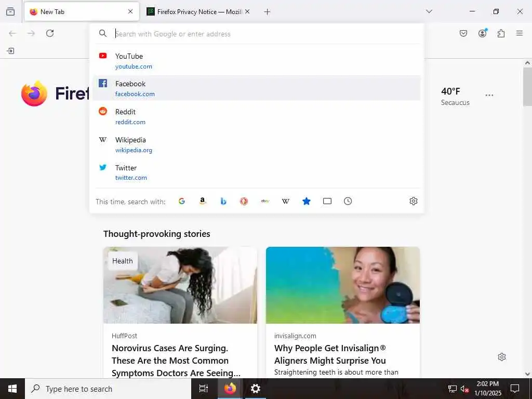Select the YouTube suggestion

coord(257,61)
